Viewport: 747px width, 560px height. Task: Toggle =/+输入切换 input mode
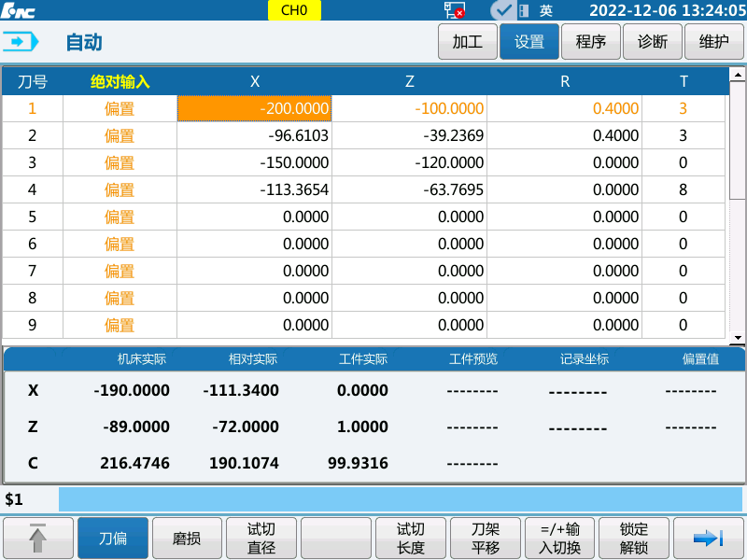coord(558,538)
